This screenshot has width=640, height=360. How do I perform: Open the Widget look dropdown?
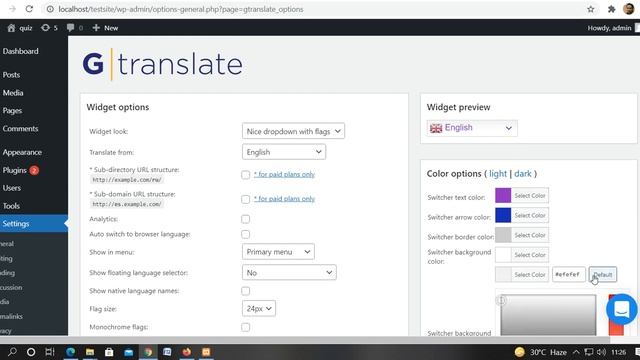(293, 131)
